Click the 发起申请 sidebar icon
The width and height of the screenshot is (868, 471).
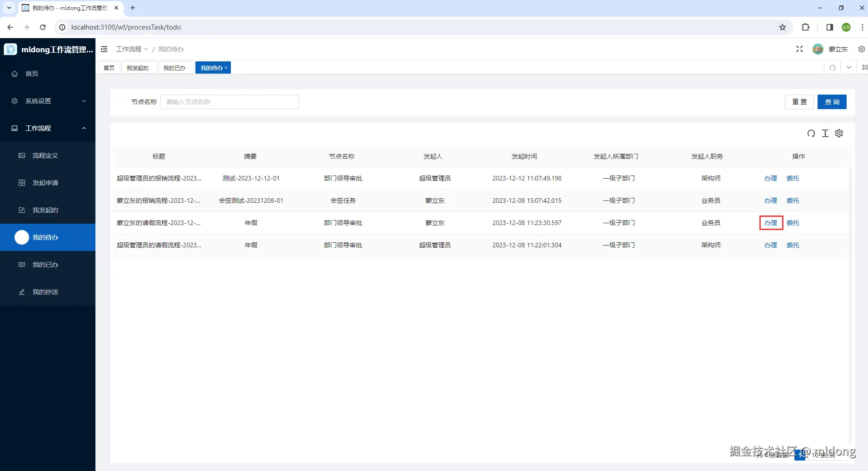coord(22,183)
